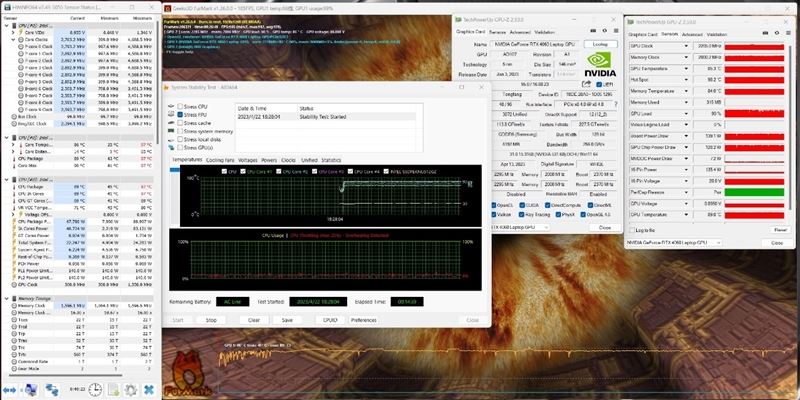Click the GPU Temperature red sensor graph bar
Screen dimensions: 800x400
[754, 69]
